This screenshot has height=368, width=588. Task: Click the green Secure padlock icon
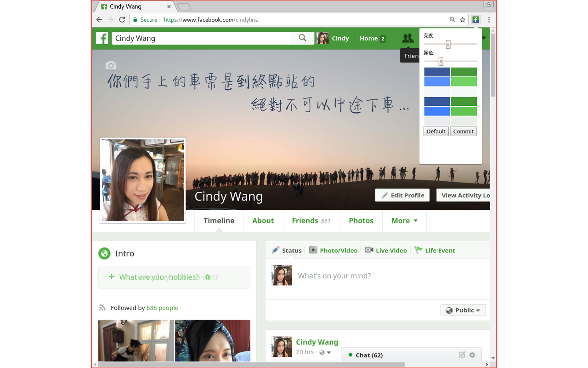pos(135,20)
